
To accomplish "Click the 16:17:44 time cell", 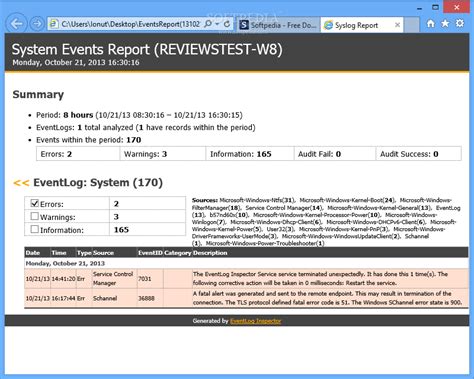I will point(63,298).
